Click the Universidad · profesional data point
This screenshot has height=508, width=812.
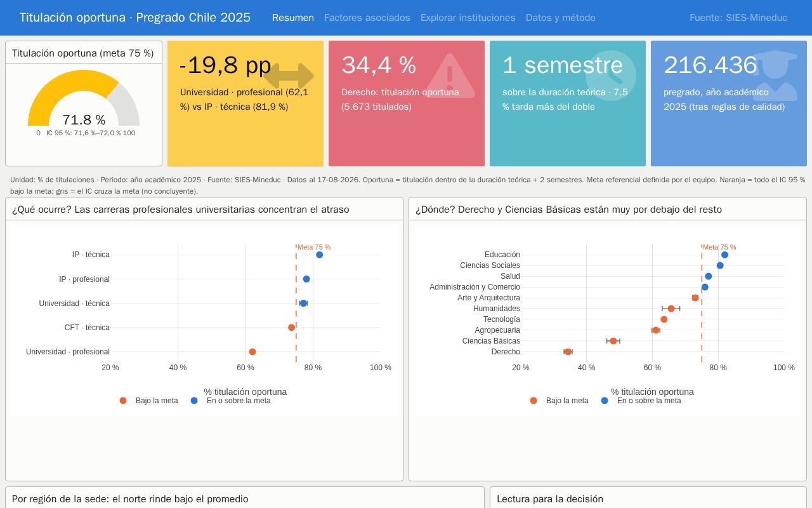[x=252, y=352]
